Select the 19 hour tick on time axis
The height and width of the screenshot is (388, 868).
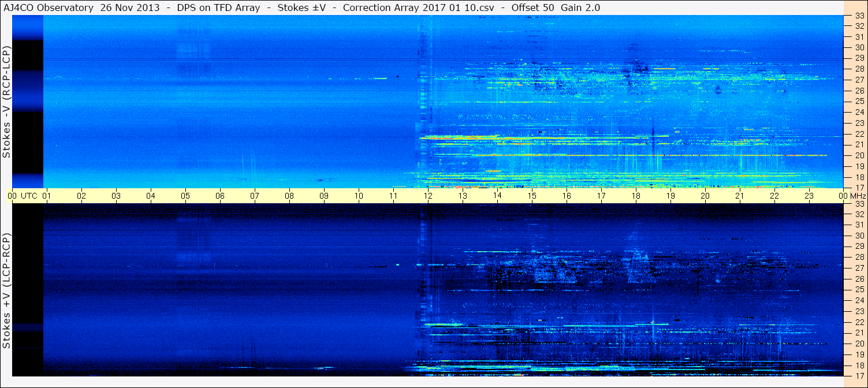pos(670,196)
